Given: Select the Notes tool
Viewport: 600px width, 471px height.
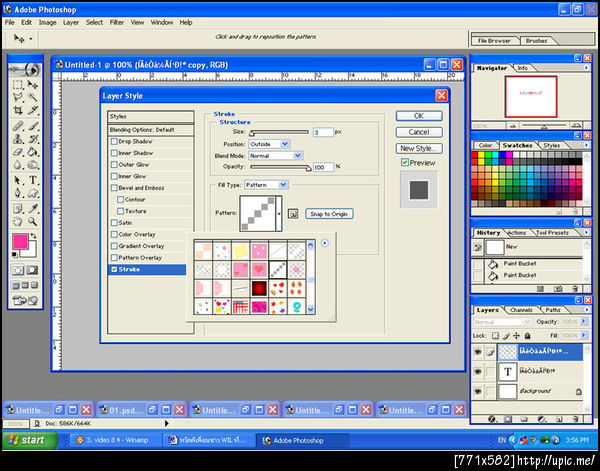Looking at the screenshot, I should [x=18, y=209].
